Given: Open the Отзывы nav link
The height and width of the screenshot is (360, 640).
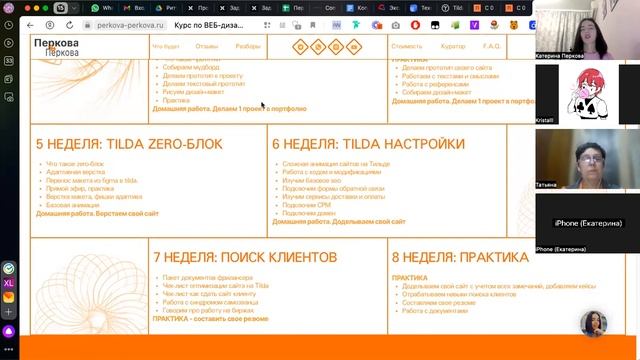Looking at the screenshot, I should 207,47.
